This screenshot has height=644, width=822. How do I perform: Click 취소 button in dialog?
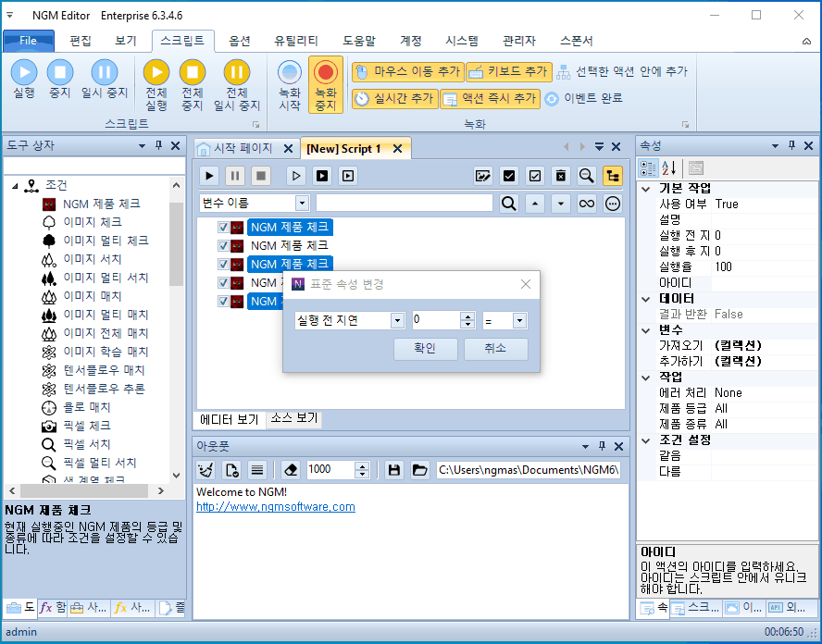pyautogui.click(x=495, y=349)
